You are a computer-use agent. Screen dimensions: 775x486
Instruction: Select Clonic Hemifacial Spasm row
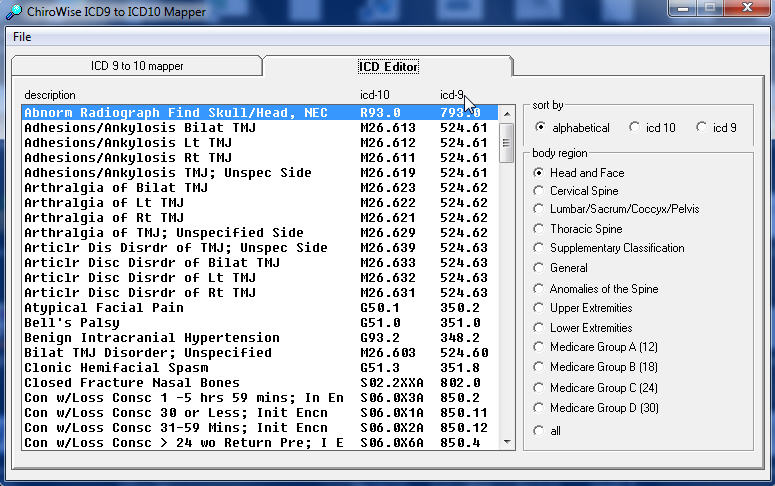click(260, 368)
